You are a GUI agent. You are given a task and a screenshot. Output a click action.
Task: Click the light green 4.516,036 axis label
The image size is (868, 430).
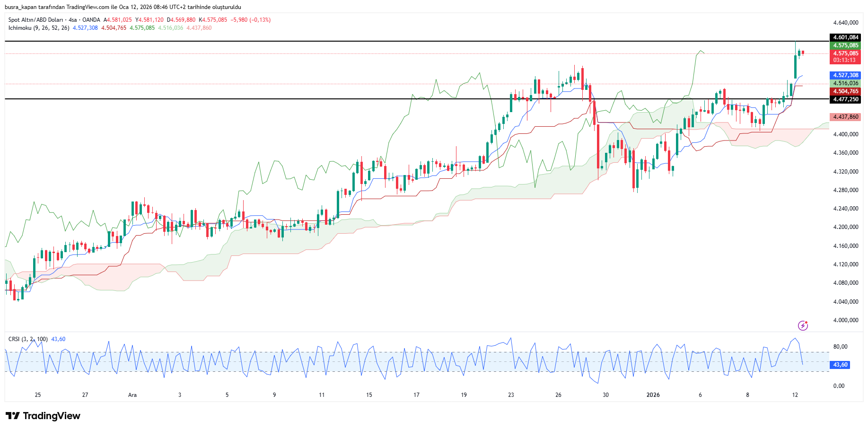point(845,83)
